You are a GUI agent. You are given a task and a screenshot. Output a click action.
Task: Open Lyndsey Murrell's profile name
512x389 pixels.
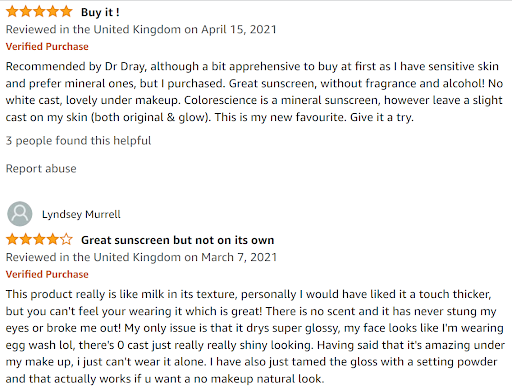coord(81,214)
